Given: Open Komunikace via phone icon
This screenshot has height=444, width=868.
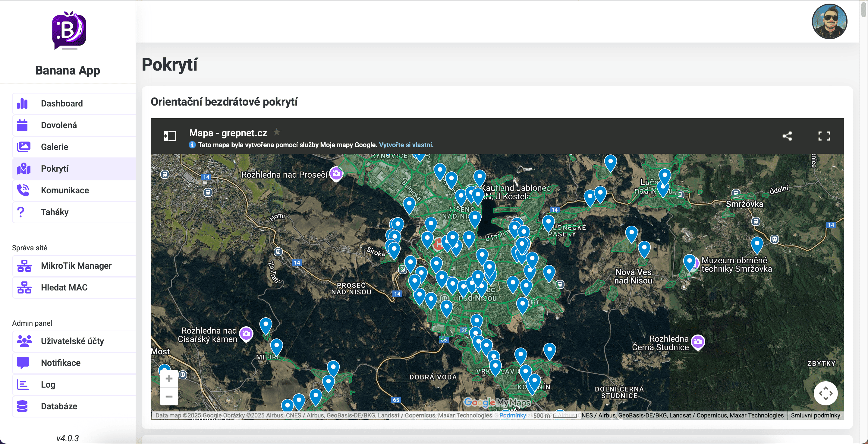Looking at the screenshot, I should (23, 190).
